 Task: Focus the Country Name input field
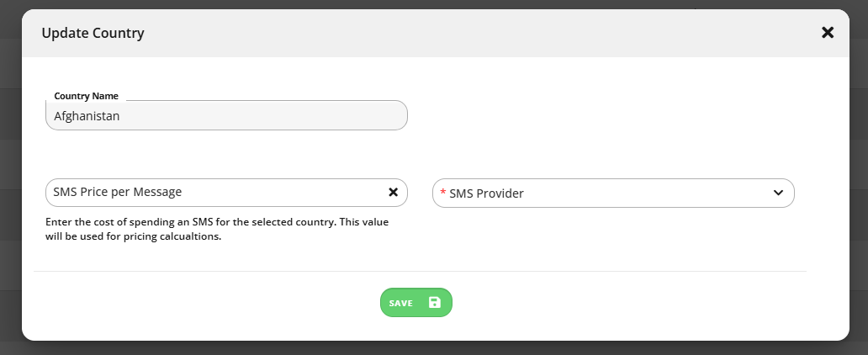[x=226, y=115]
